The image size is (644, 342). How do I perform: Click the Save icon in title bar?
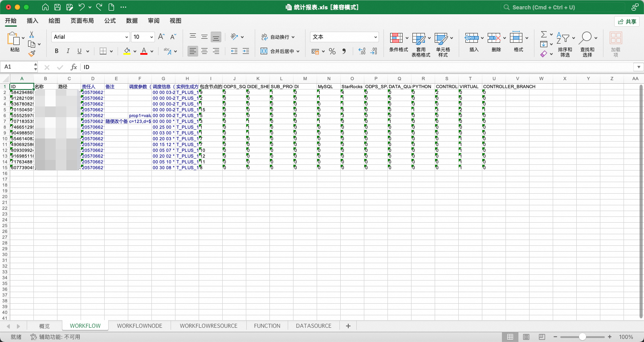[57, 7]
